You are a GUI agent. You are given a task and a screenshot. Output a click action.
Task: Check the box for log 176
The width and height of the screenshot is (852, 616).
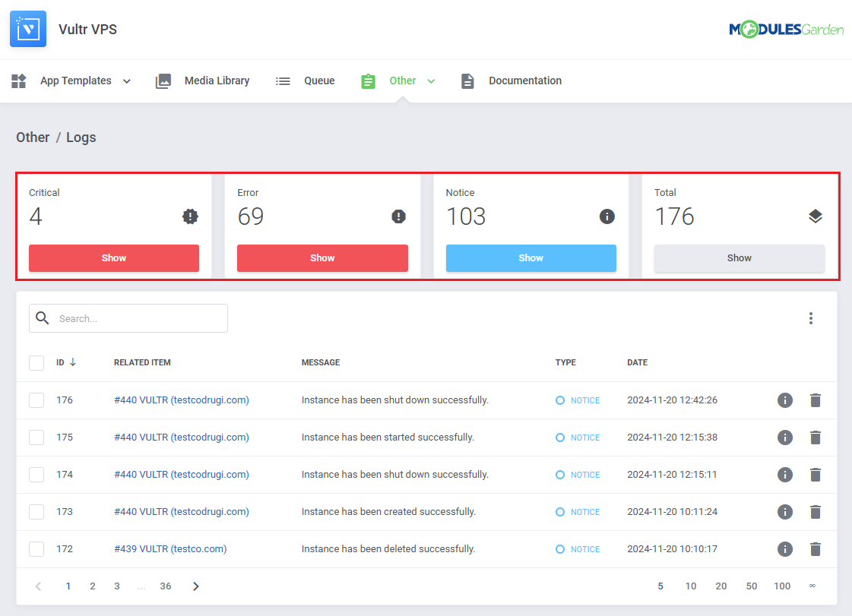pos(36,400)
